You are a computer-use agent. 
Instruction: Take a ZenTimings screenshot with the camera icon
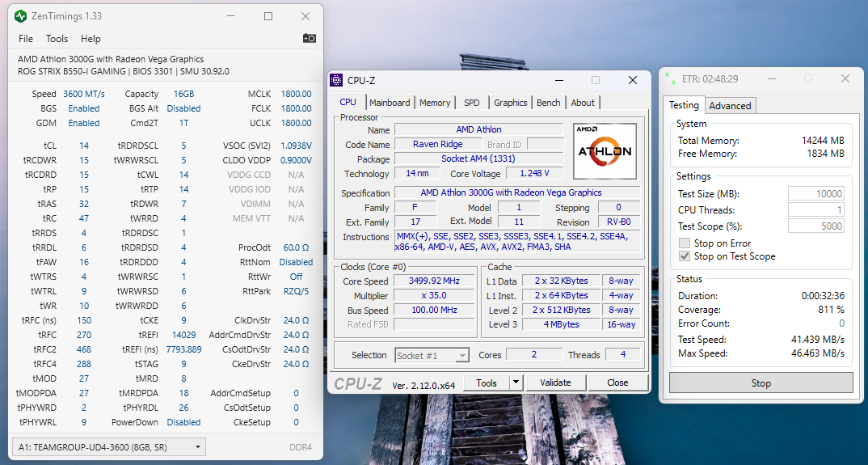pos(310,38)
